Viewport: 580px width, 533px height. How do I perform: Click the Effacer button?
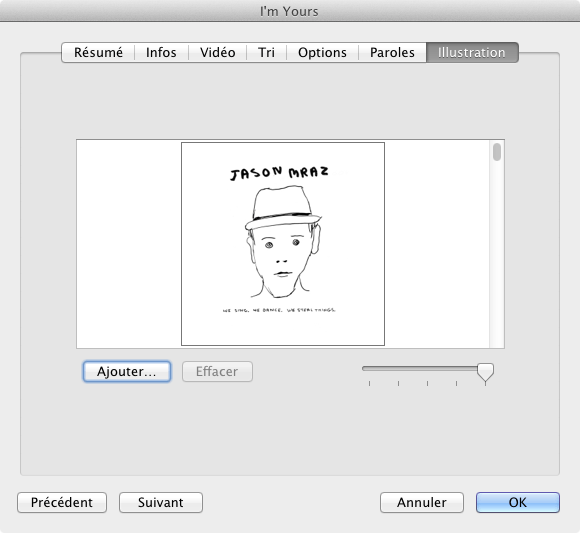(217, 371)
